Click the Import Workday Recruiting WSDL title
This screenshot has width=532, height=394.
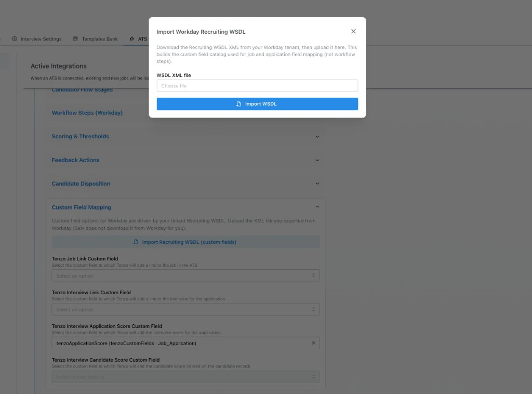(x=201, y=32)
